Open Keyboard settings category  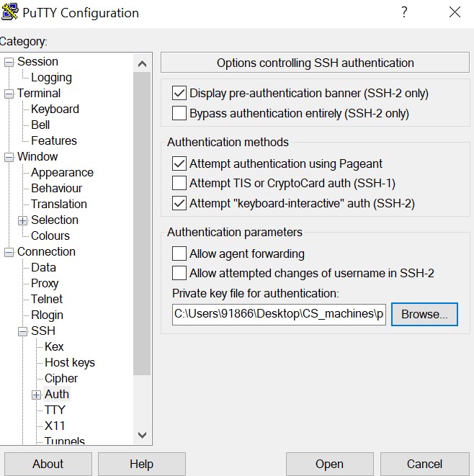55,109
